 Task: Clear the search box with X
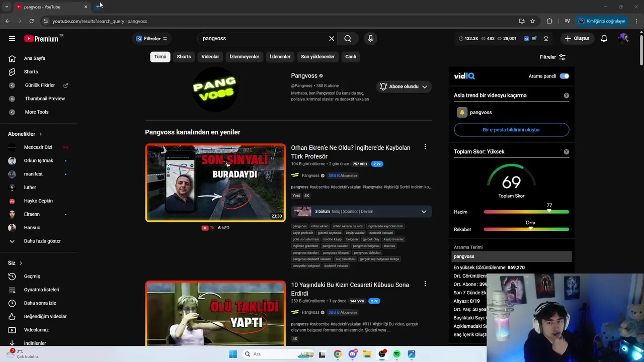point(332,39)
